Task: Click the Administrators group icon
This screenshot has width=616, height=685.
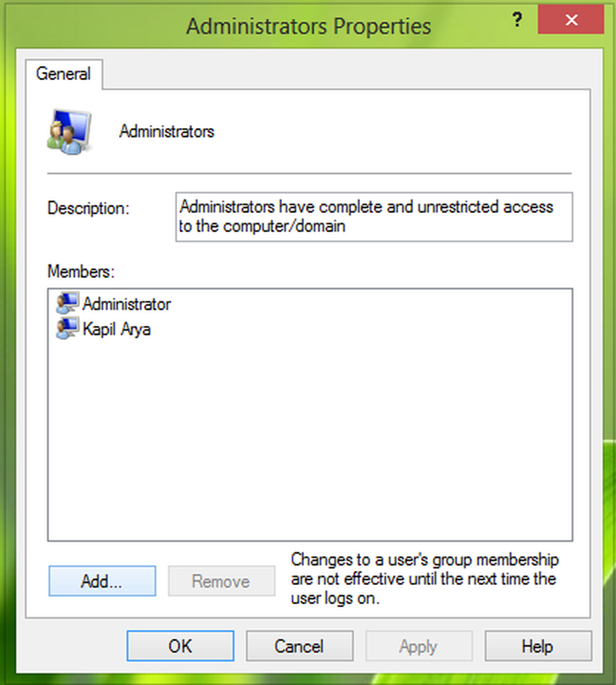Action: click(x=68, y=132)
